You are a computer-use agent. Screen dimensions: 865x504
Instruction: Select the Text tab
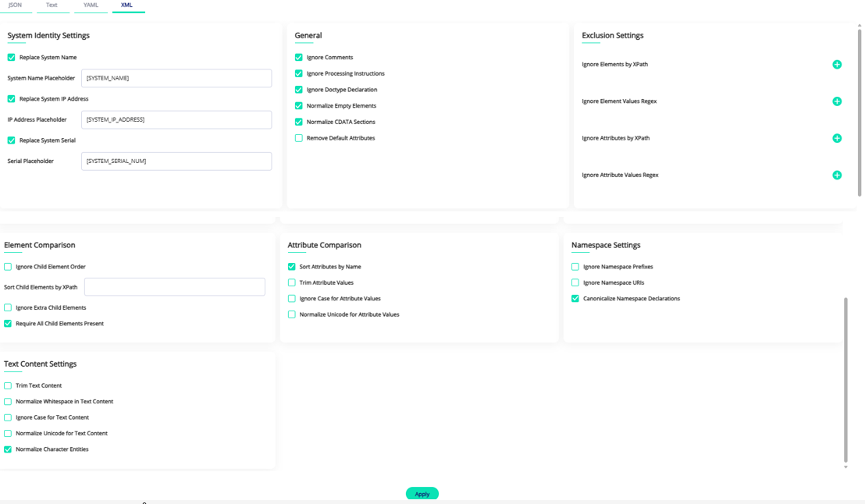[x=52, y=5]
